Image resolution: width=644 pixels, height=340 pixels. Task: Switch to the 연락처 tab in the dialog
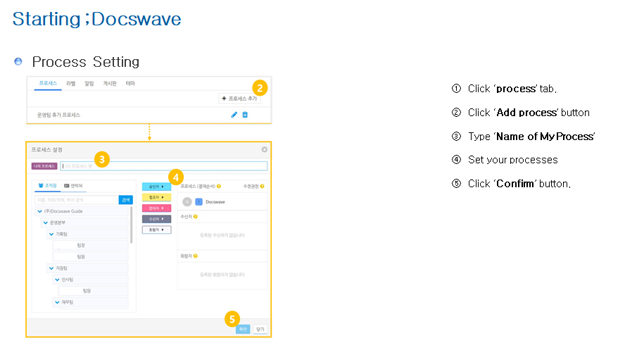(73, 186)
